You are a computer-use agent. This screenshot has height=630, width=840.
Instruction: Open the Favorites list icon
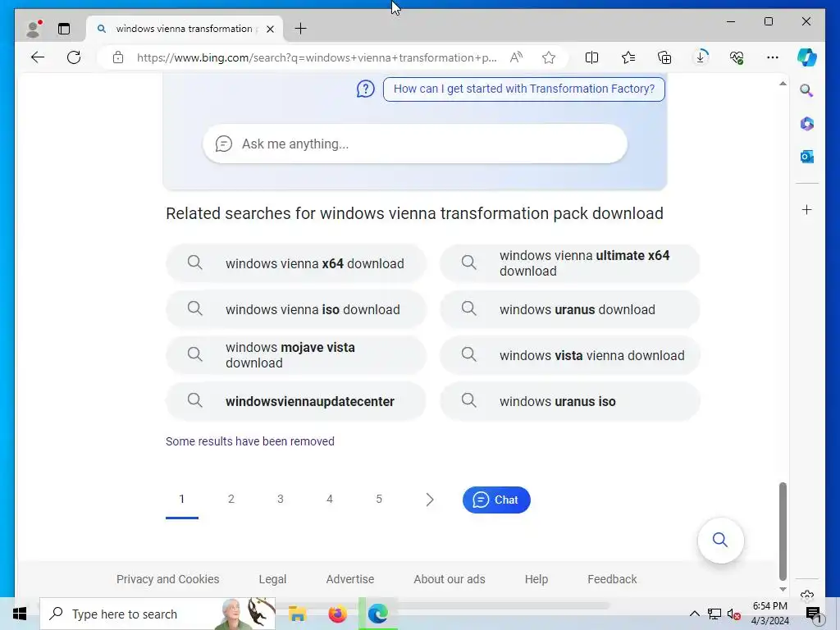pos(628,57)
